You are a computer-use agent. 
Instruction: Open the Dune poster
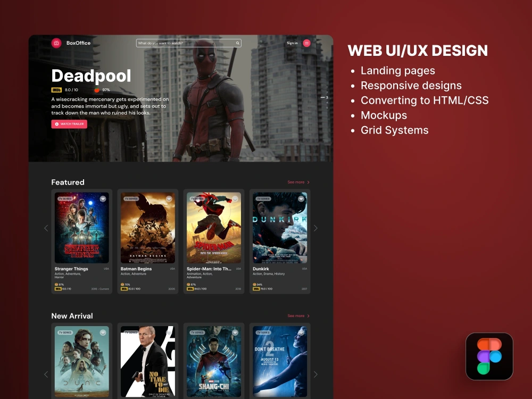click(82, 362)
